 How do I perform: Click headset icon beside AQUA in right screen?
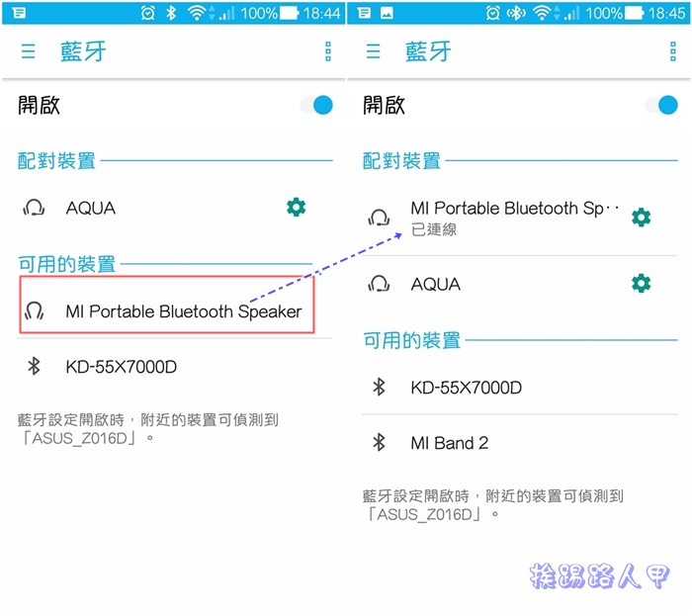(x=379, y=284)
